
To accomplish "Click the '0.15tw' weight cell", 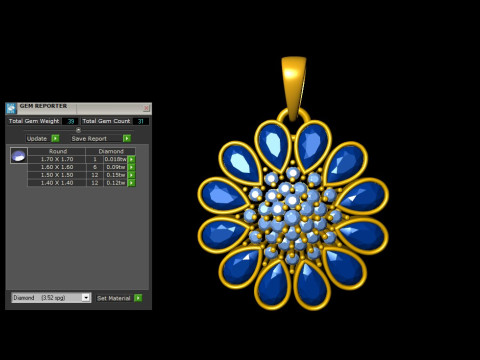I will coord(115,175).
